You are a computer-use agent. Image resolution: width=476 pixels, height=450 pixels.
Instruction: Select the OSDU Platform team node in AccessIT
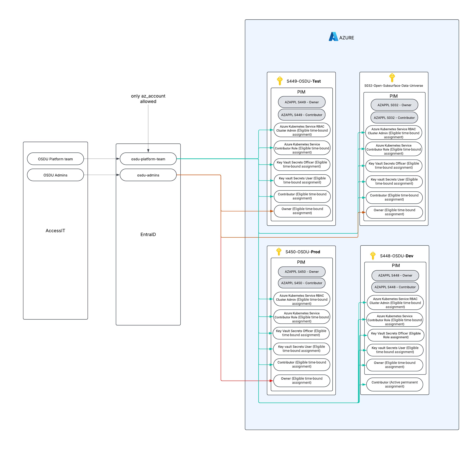click(55, 159)
